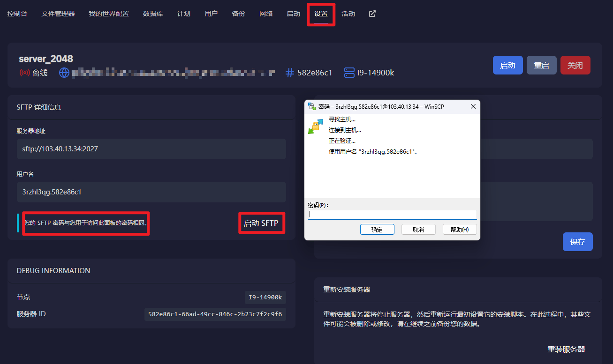
Task: Click the server node icon beside I9-14900k
Action: point(349,73)
